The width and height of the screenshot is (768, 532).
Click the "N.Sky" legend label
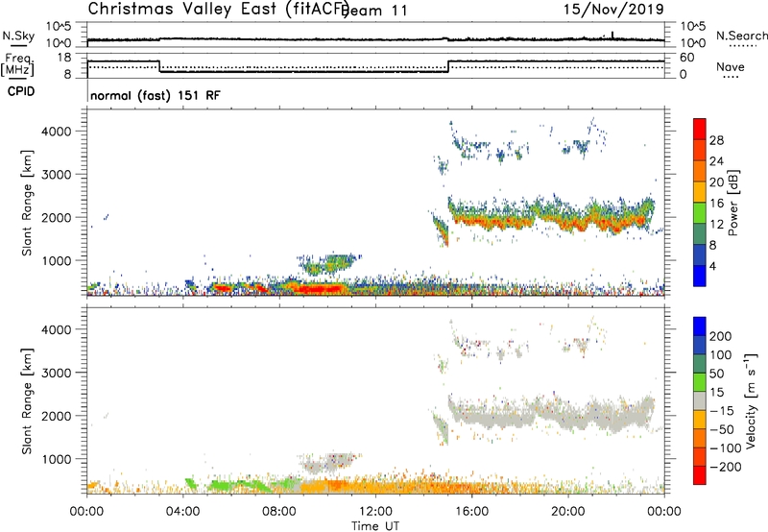(18, 36)
